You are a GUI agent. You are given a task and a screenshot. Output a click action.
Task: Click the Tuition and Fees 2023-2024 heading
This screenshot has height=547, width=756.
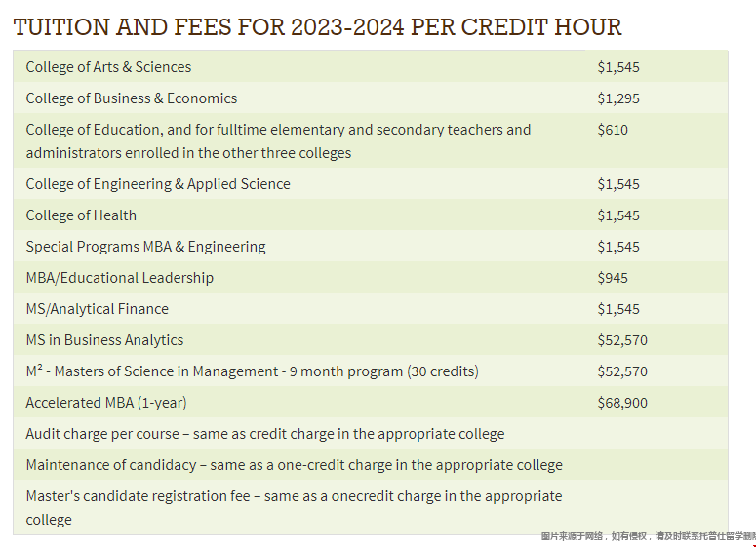[x=318, y=26]
